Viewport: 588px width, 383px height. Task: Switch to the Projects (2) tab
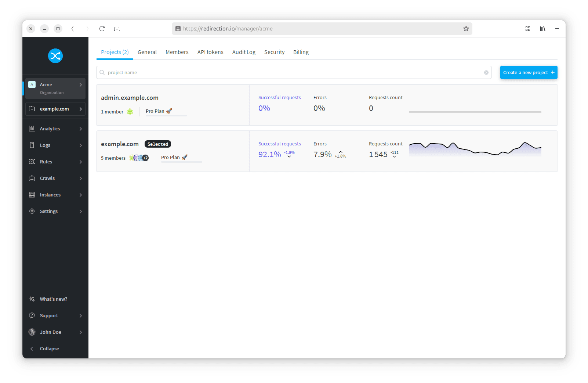point(115,52)
